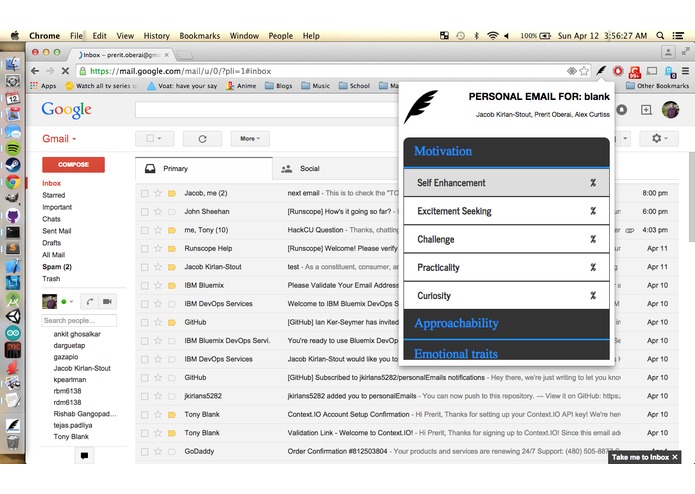Open the Bookmarks menu
Screen dimensions: 695x494
pyautogui.click(x=199, y=35)
